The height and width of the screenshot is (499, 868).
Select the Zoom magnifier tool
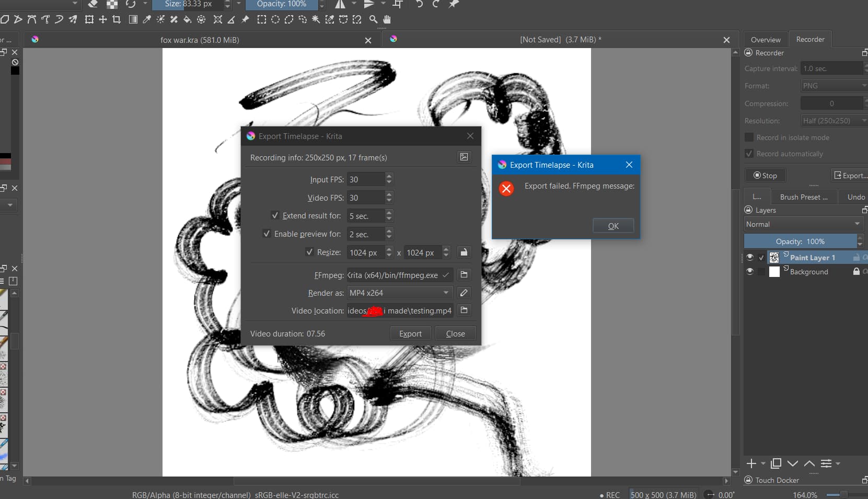pos(373,19)
